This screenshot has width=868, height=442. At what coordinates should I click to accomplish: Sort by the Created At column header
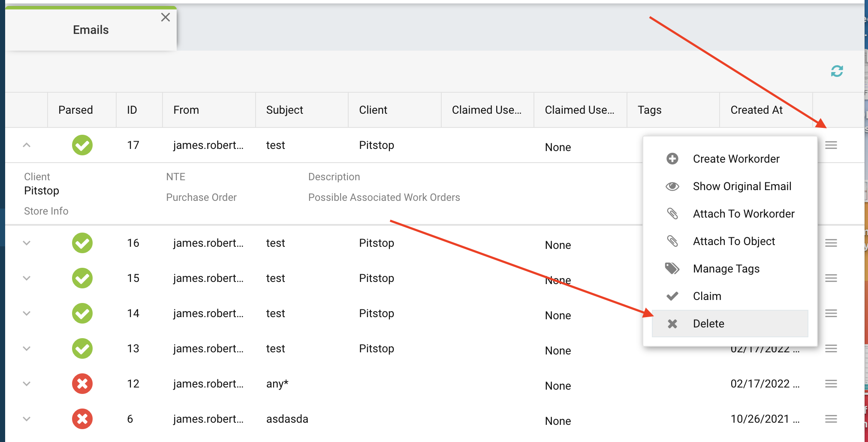pos(756,110)
